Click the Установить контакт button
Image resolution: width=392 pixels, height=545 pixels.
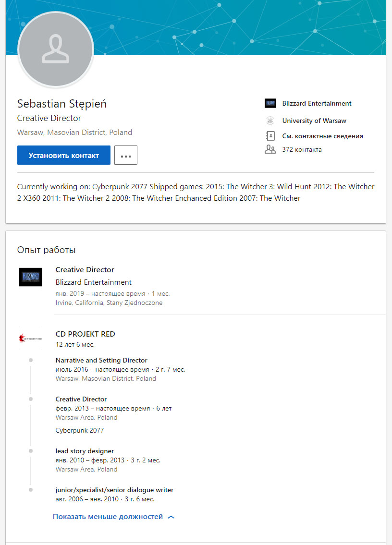64,155
